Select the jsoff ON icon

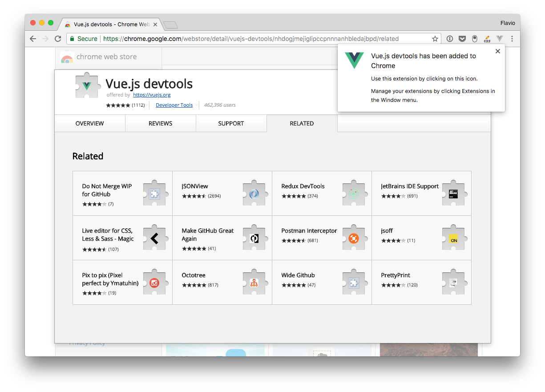[x=454, y=238]
